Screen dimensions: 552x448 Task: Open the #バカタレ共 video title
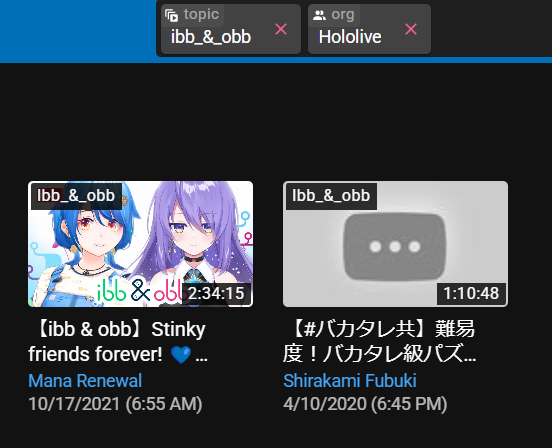pyautogui.click(x=380, y=342)
